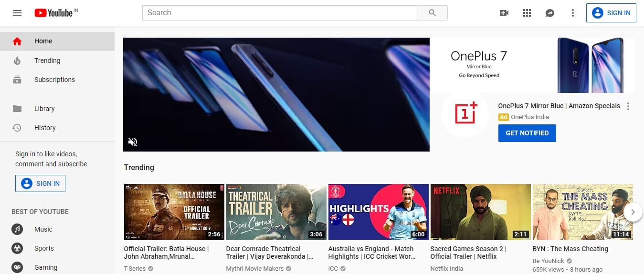The height and width of the screenshot is (274, 644).
Task: Open Dear Comrade trailer thumbnail
Action: pyautogui.click(x=276, y=212)
